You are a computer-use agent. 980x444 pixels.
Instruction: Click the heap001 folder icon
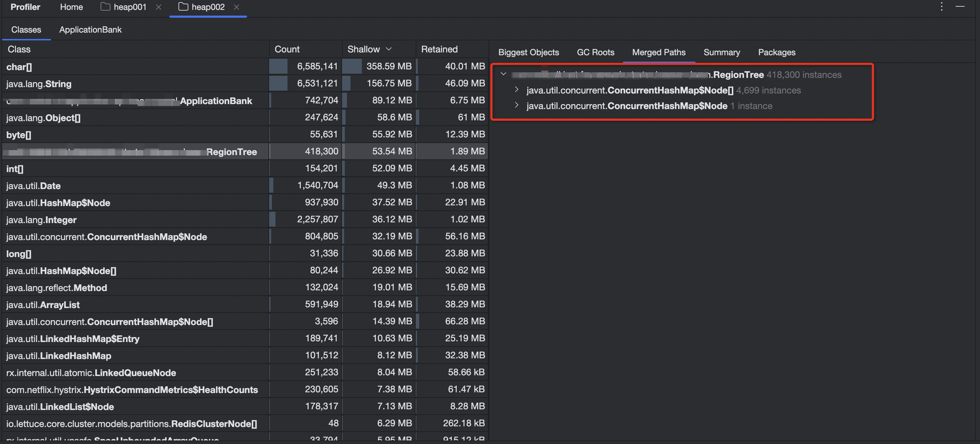[106, 7]
